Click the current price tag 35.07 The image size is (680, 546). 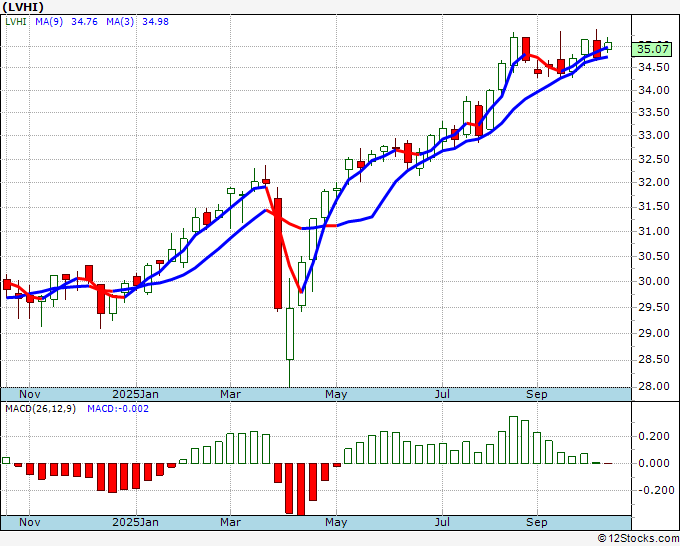(653, 49)
